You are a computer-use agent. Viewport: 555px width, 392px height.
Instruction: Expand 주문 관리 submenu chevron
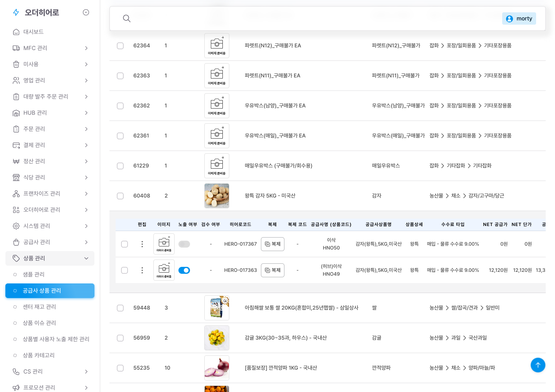[86, 129]
